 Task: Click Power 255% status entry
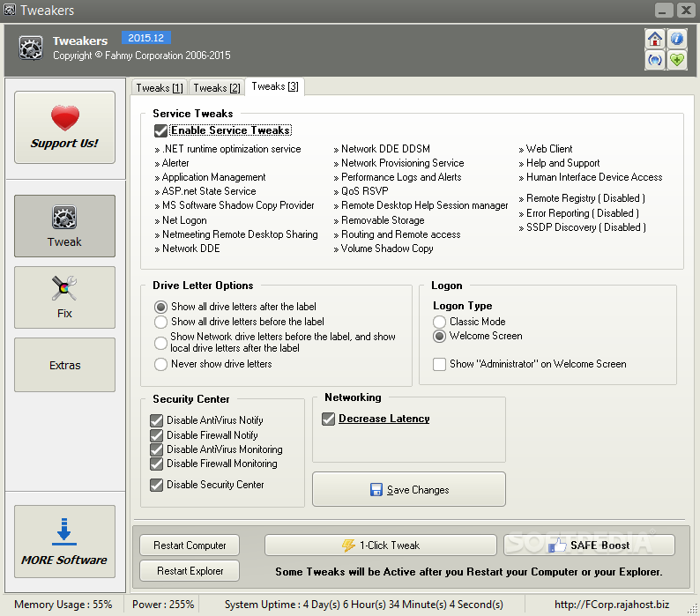point(163,605)
